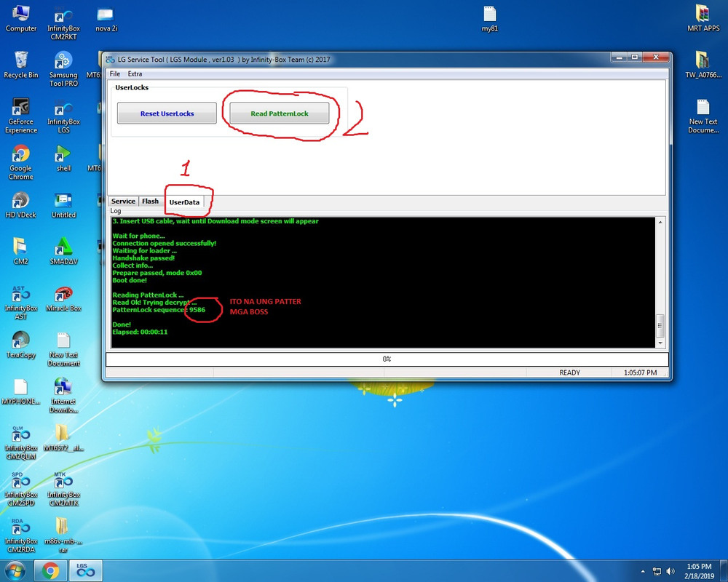This screenshot has width=728, height=582.
Task: Click the PatternLock sequence 9586 line
Action: tap(159, 310)
